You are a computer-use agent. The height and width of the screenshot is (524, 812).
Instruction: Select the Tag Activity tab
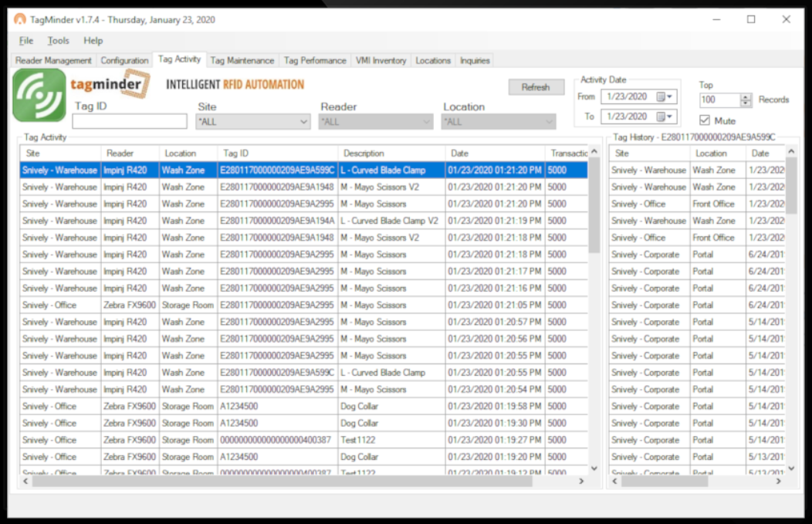pyautogui.click(x=179, y=59)
